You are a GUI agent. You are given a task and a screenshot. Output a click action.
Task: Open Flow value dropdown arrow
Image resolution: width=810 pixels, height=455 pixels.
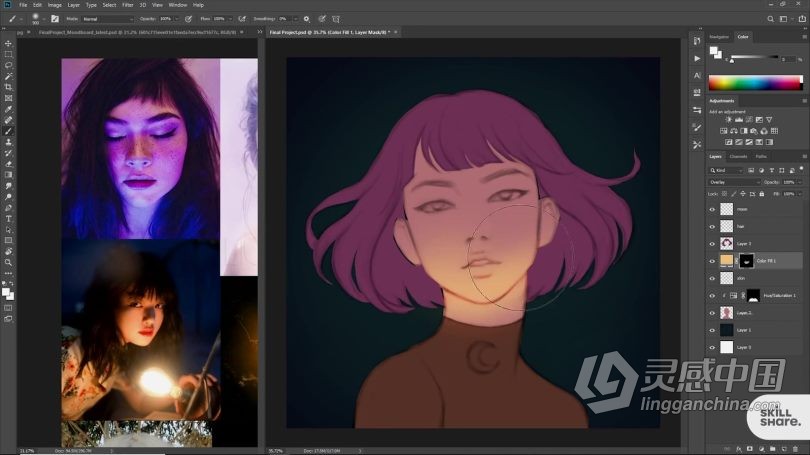click(x=230, y=19)
